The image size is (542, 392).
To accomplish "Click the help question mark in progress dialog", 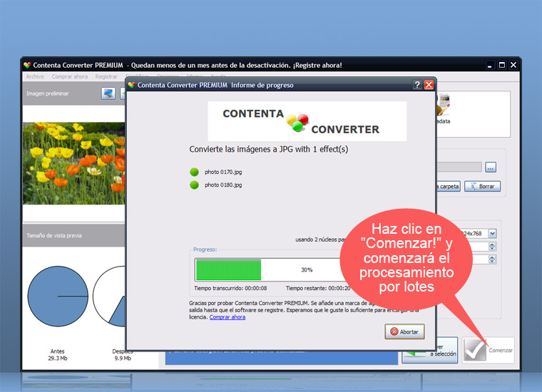I will point(417,85).
